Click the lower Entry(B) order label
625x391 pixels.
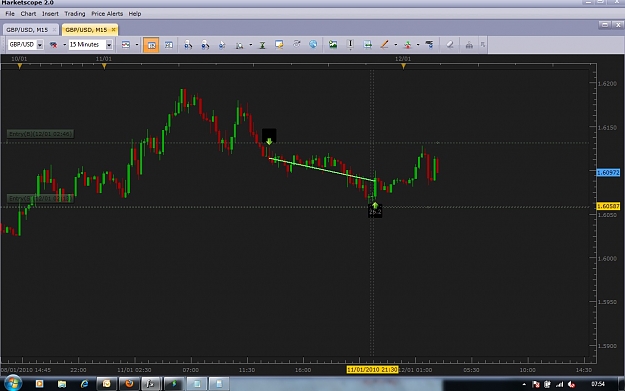click(x=40, y=198)
